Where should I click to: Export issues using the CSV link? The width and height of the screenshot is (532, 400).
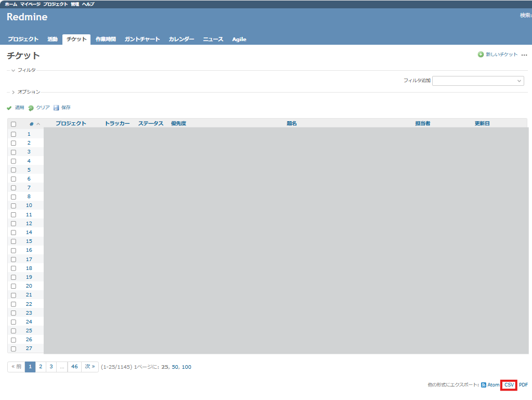[x=508, y=385]
